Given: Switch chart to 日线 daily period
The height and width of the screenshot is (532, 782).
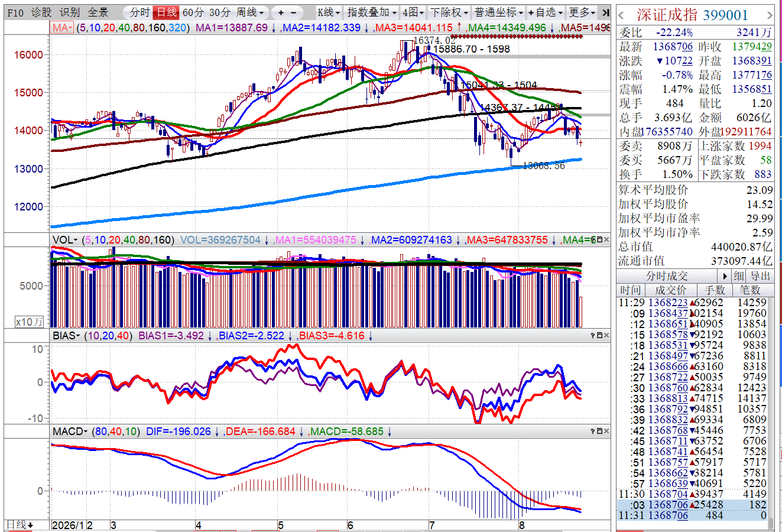Looking at the screenshot, I should click(x=166, y=12).
